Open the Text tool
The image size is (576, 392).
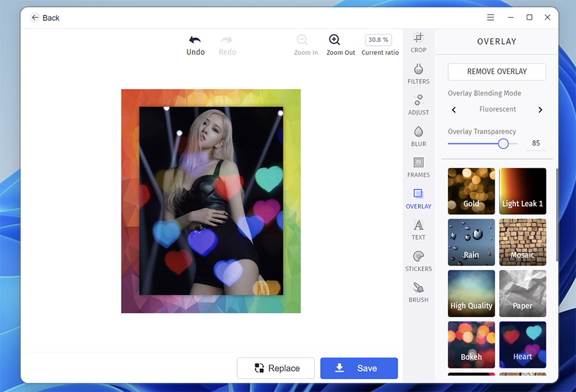(x=419, y=230)
